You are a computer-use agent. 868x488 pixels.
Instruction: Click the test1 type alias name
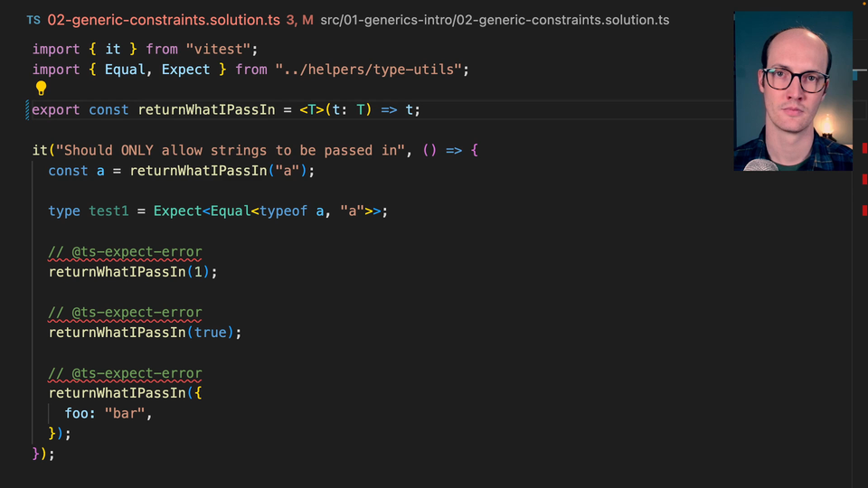pos(108,211)
